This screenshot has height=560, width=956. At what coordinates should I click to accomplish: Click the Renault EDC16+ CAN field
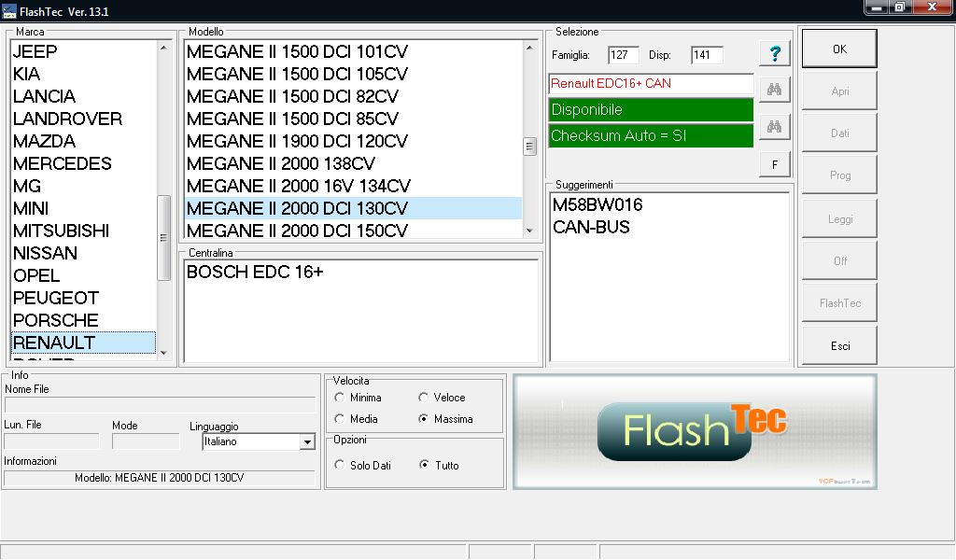[x=651, y=83]
